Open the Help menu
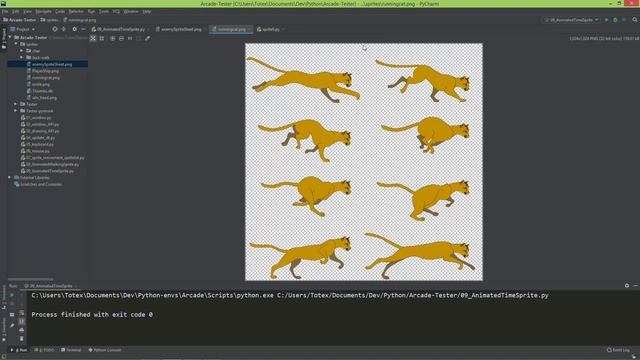 [x=147, y=11]
